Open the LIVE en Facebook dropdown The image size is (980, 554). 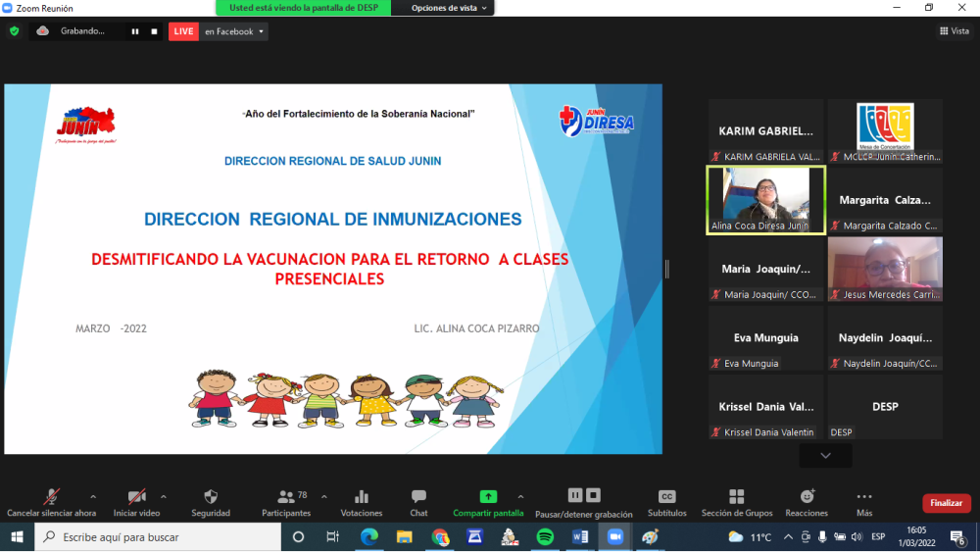[x=233, y=31]
